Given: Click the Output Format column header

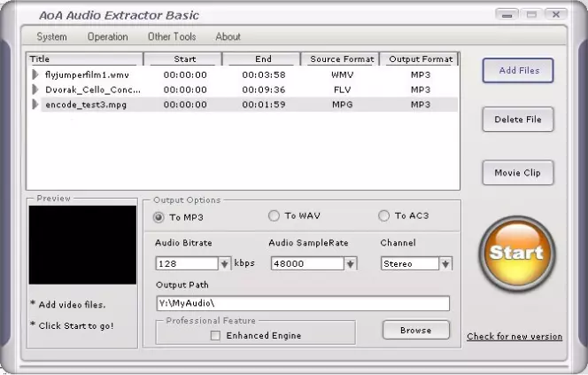Looking at the screenshot, I should tap(419, 59).
